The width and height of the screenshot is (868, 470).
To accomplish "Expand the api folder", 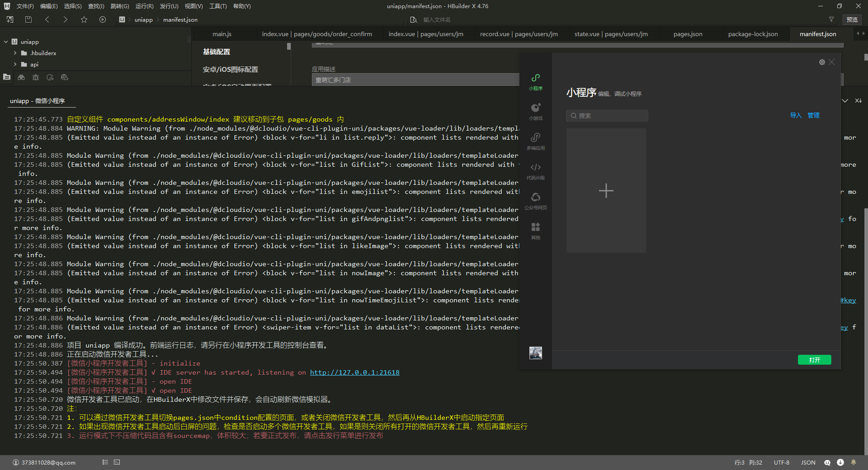I will coord(15,64).
